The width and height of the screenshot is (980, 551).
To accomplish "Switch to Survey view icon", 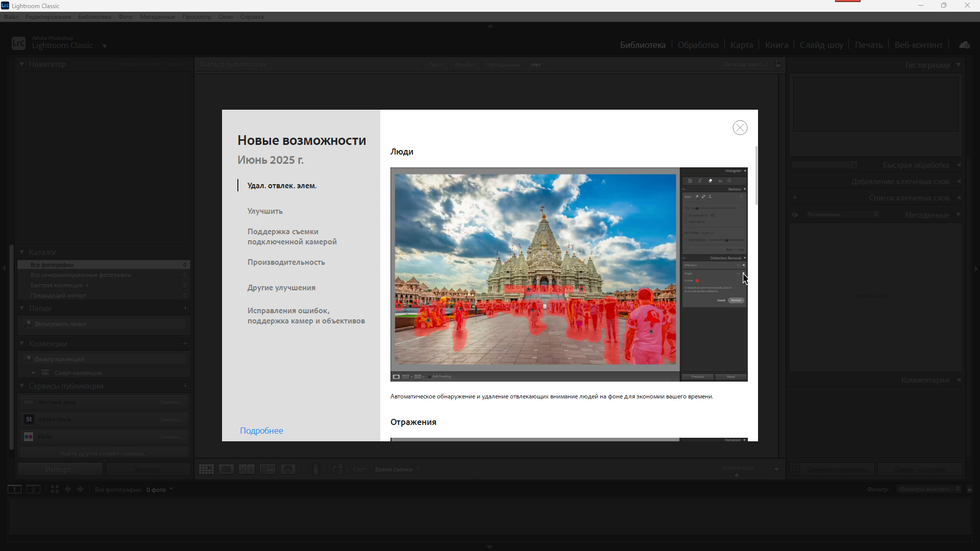I will tap(267, 469).
